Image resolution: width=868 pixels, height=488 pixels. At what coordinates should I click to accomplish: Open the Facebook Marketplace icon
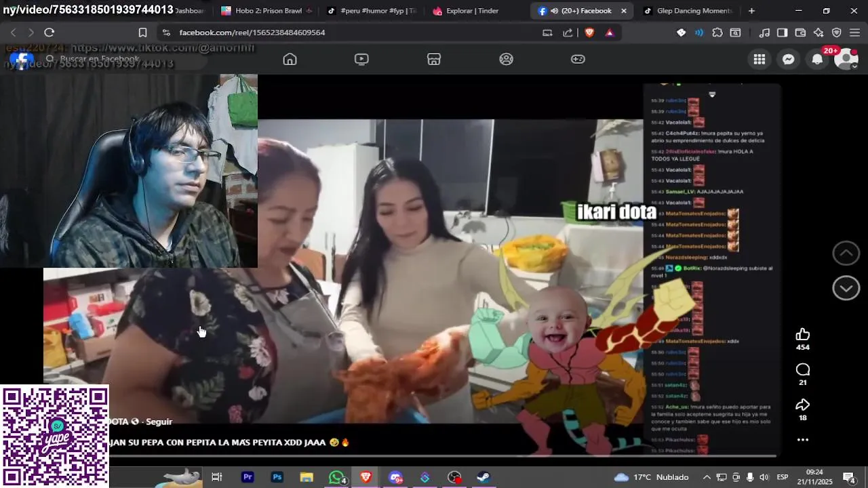pos(434,59)
